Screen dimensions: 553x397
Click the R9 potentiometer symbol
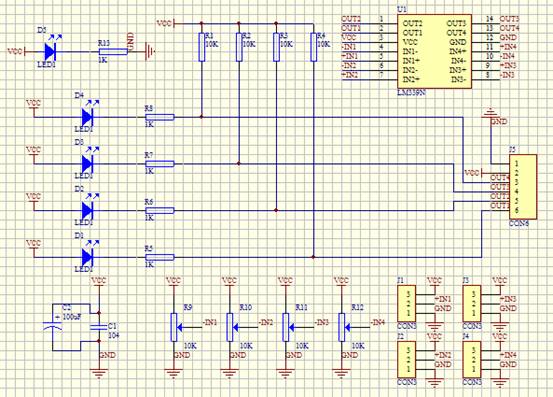click(174, 327)
